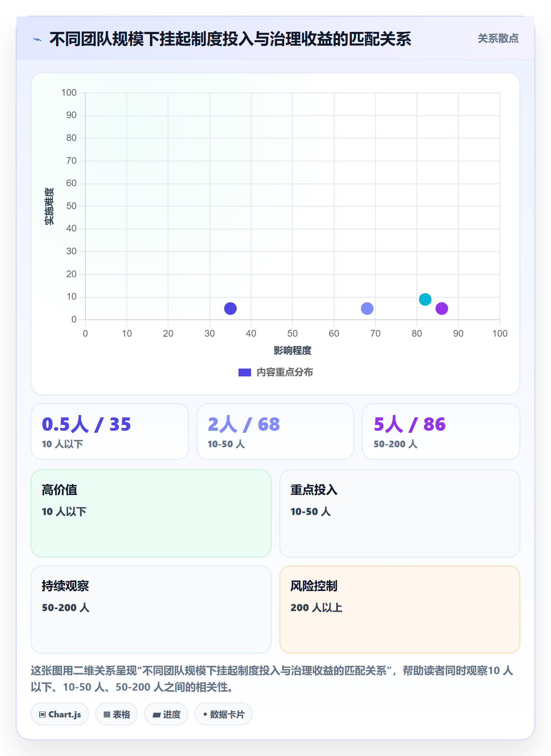Click the 影响程度 x-axis title
The width and height of the screenshot is (551, 756).
coord(292,350)
